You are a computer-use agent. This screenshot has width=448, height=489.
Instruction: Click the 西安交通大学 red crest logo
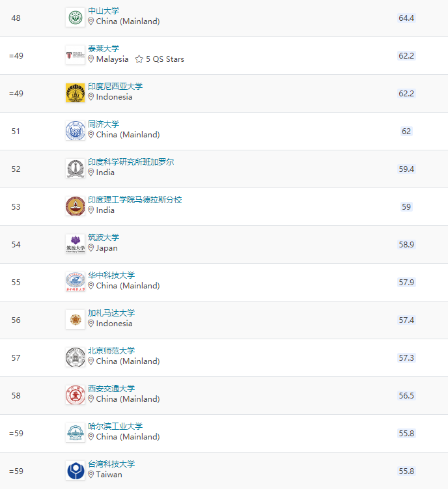75,395
